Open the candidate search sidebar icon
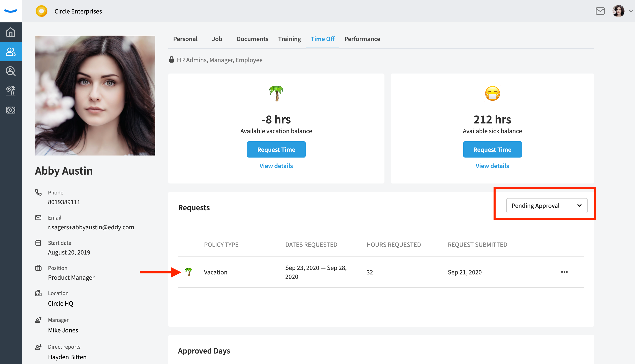 pos(11,71)
